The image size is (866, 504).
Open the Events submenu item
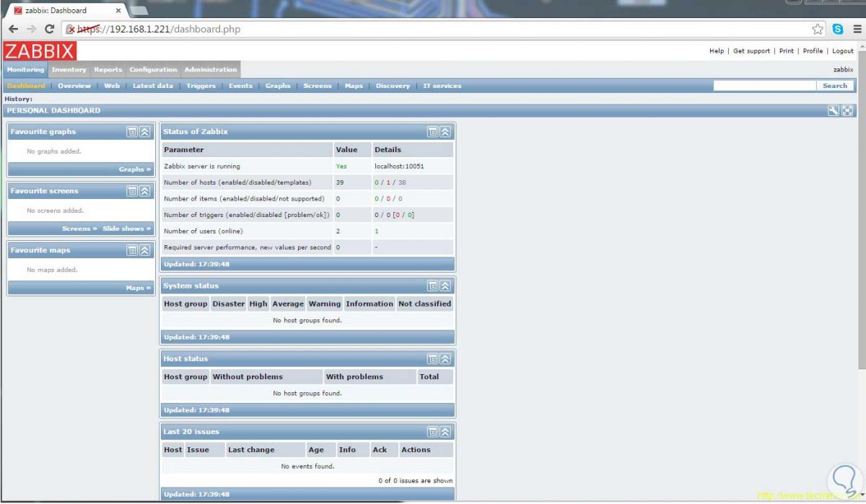coord(240,86)
